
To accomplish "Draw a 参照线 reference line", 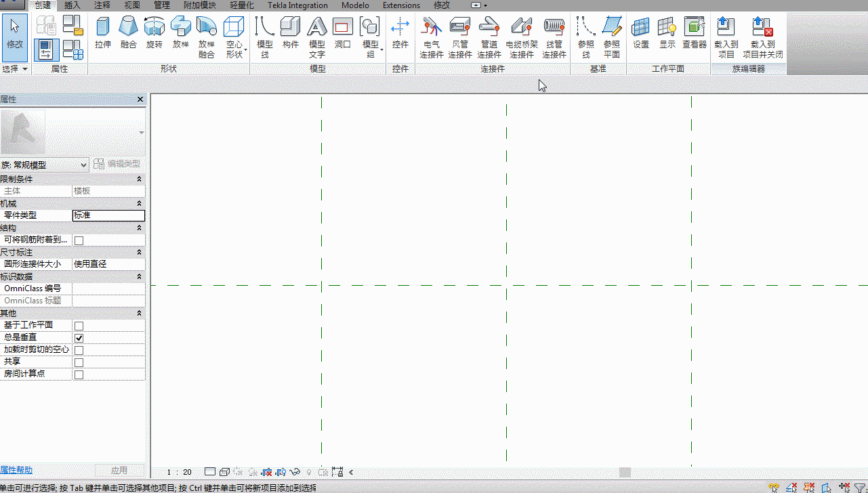I will pos(585,37).
